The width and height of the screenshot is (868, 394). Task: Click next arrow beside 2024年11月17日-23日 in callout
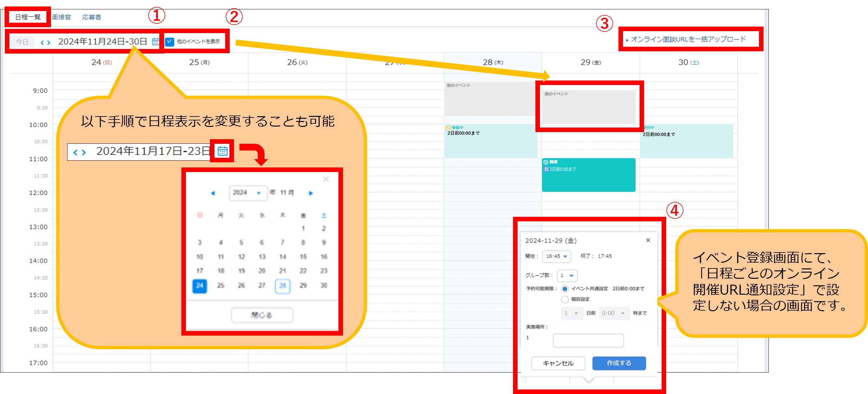click(84, 152)
